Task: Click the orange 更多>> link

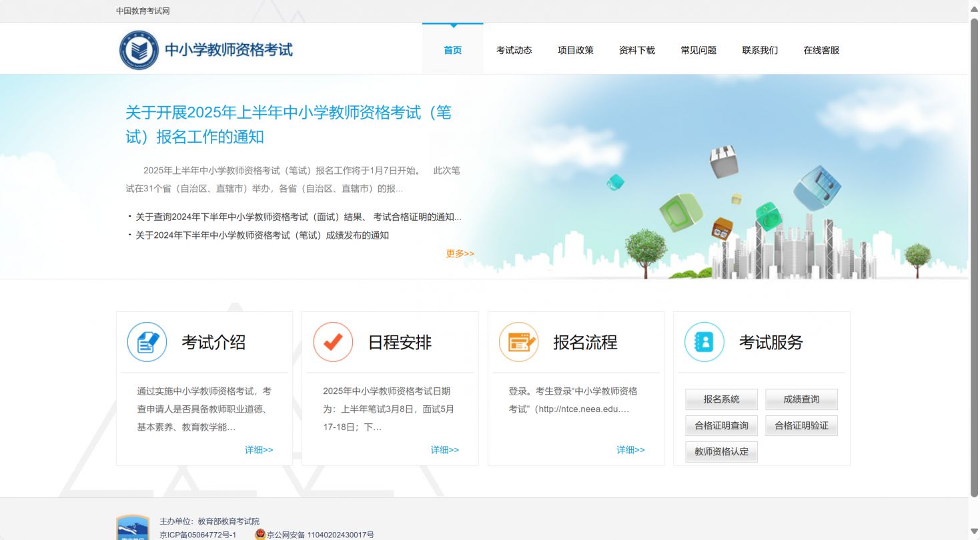Action: coord(460,253)
